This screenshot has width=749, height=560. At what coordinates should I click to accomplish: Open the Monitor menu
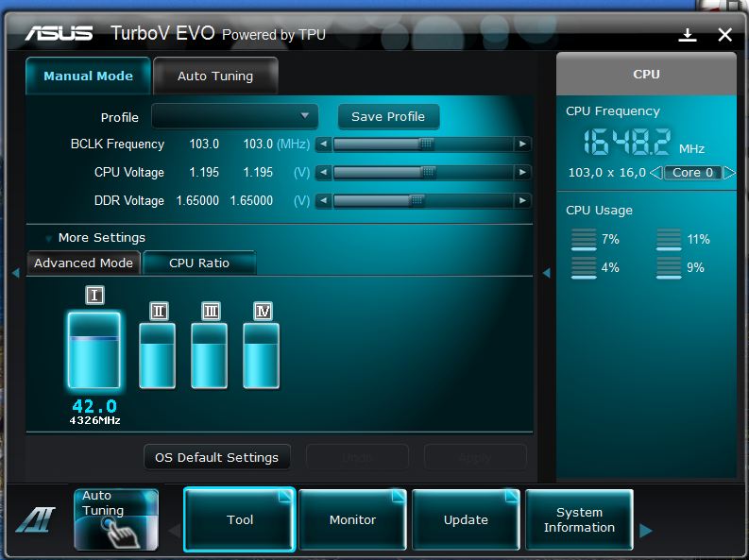(x=352, y=519)
